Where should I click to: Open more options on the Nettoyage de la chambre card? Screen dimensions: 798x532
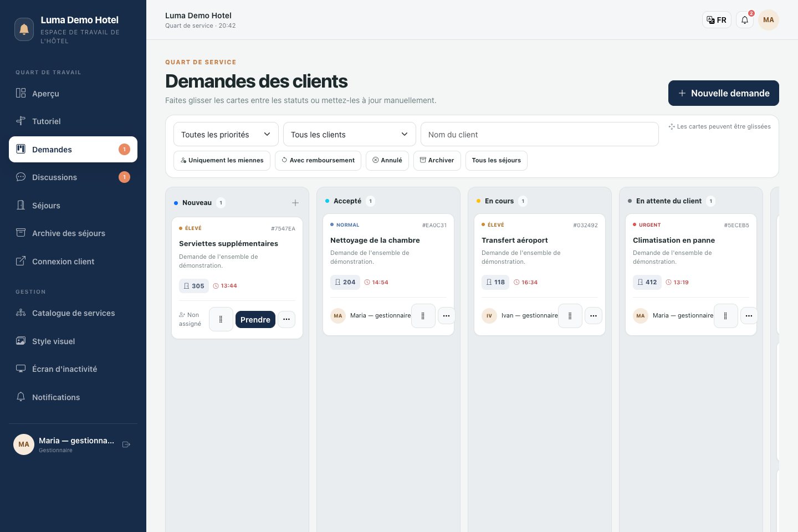pyautogui.click(x=447, y=316)
